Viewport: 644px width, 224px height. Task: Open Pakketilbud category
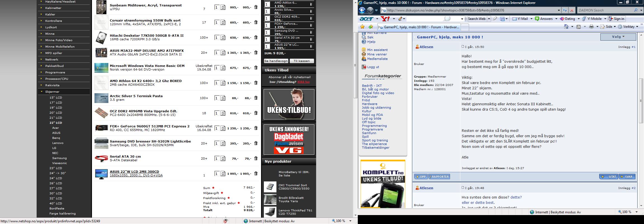tap(55, 66)
